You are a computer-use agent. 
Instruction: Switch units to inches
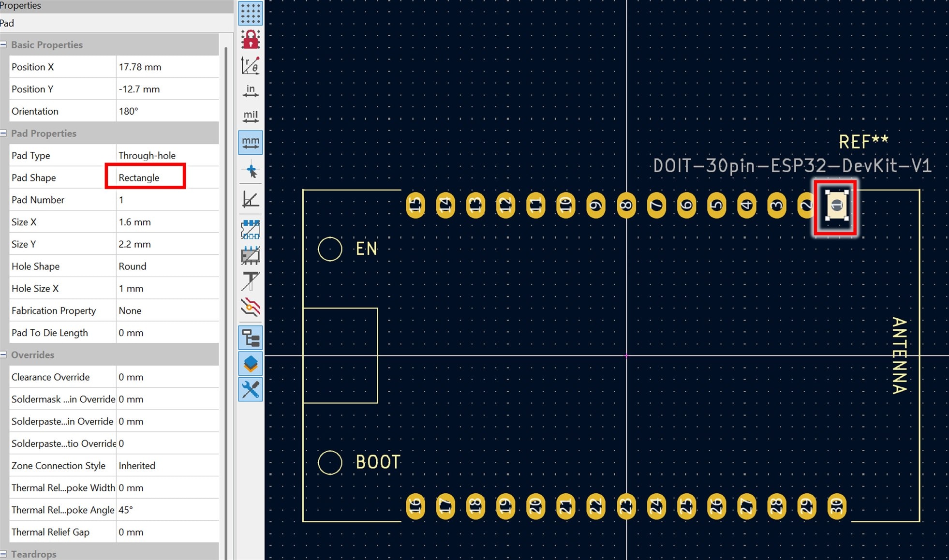click(250, 91)
